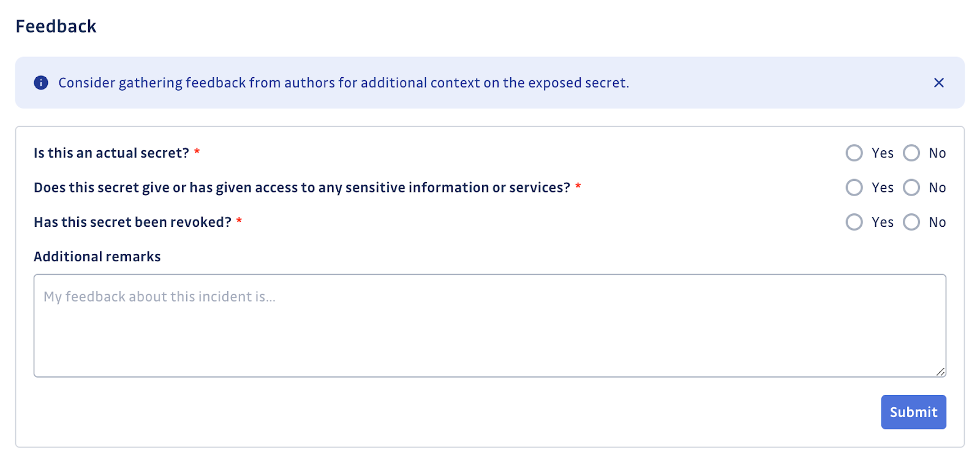Click the info icon in the banner
This screenshot has width=980, height=458.
(x=40, y=82)
